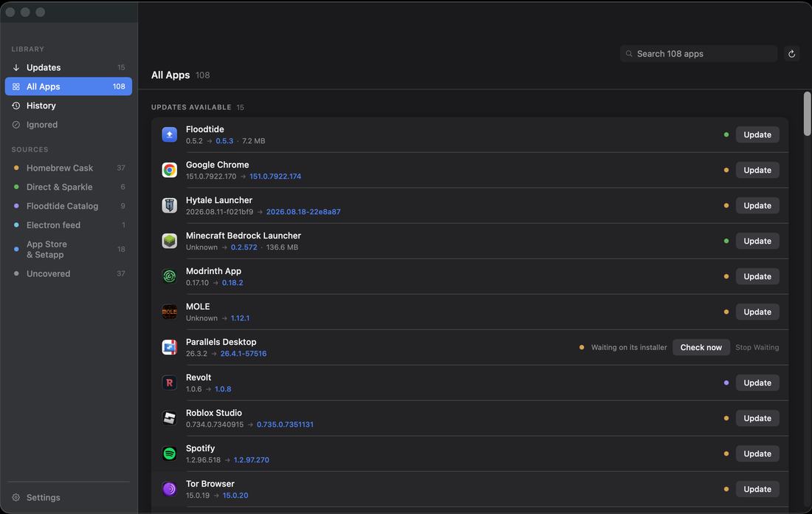Viewport: 812px width, 514px height.
Task: Update Spotify
Action: [x=757, y=454]
